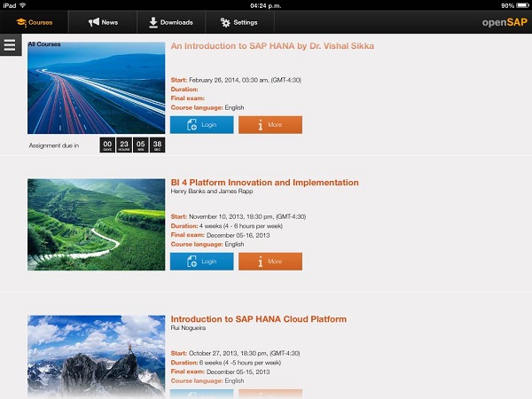532x399 pixels.
Task: Tap the Settings gears icon
Action: click(225, 22)
